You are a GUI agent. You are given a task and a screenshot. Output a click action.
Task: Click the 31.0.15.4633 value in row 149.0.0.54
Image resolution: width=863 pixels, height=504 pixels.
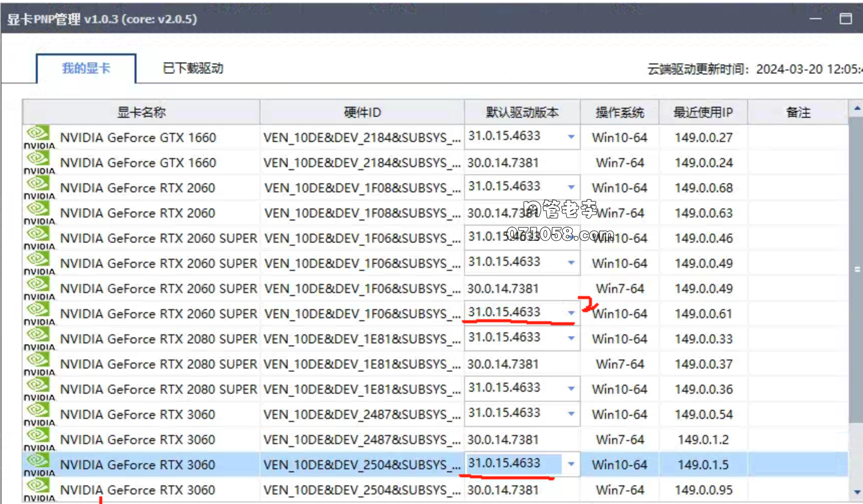pyautogui.click(x=504, y=413)
